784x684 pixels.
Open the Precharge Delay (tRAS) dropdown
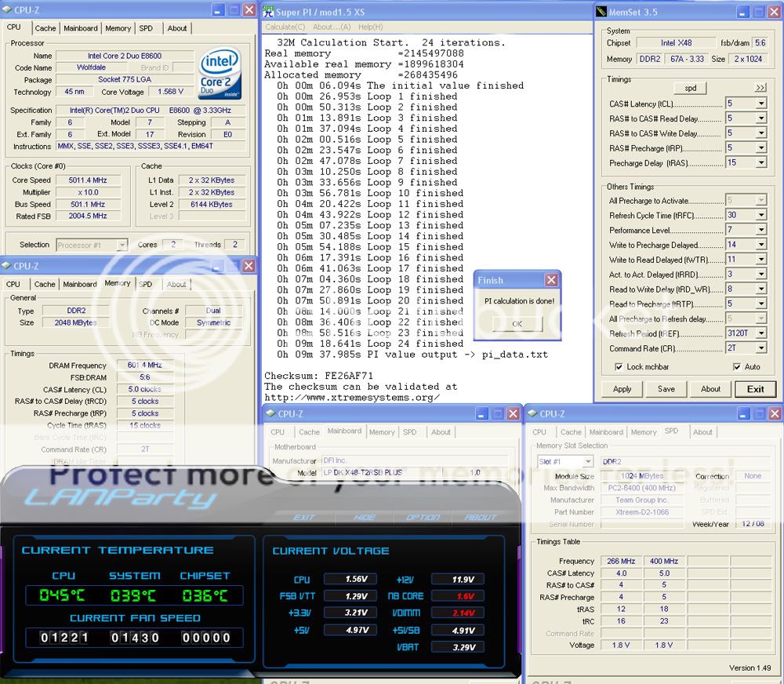tap(761, 162)
